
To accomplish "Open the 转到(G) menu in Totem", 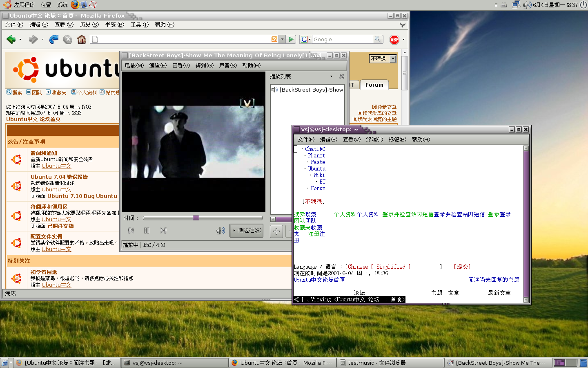I will point(204,65).
